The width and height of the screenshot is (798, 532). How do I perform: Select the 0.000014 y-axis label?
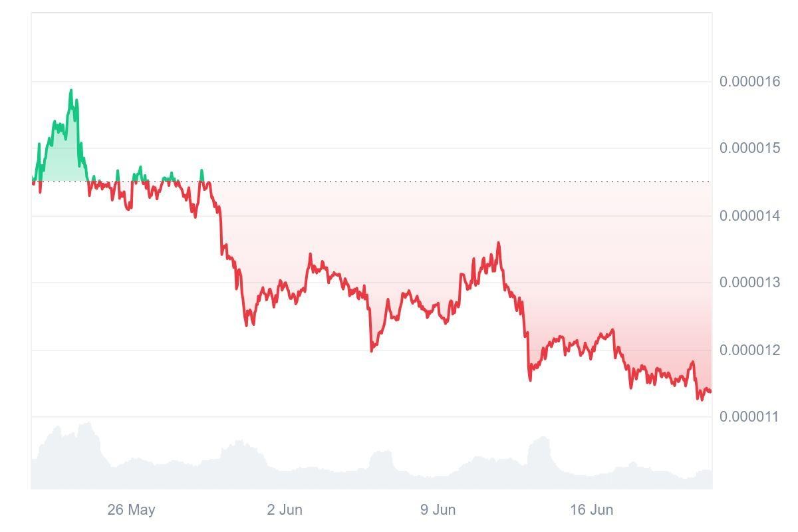pyautogui.click(x=749, y=215)
